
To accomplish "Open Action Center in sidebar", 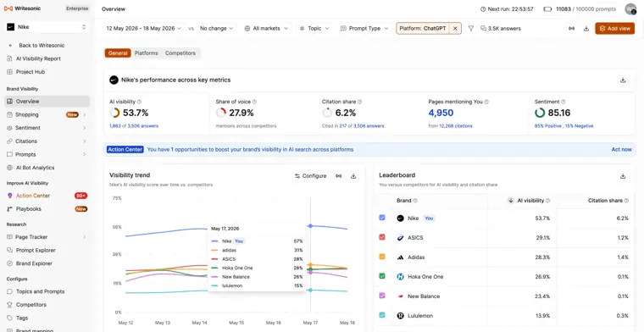I will pyautogui.click(x=33, y=196).
